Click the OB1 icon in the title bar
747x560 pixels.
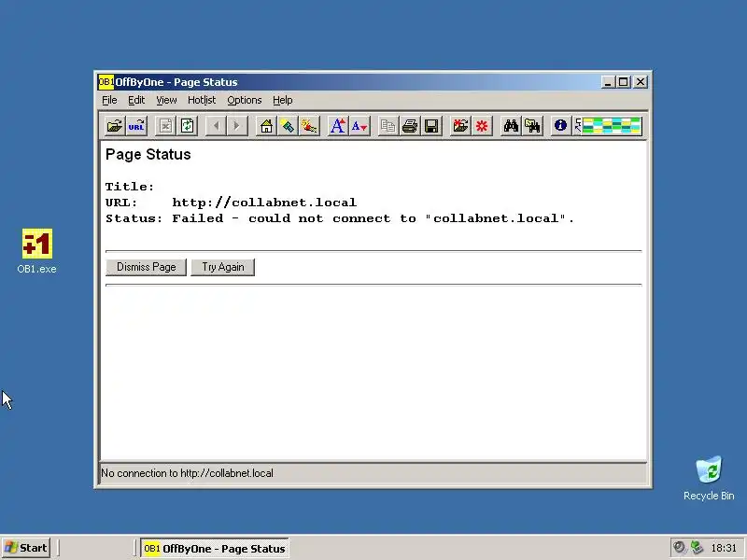tap(106, 82)
